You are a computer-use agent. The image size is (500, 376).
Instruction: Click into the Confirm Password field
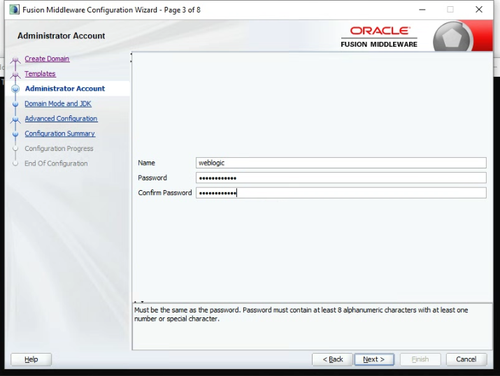341,193
